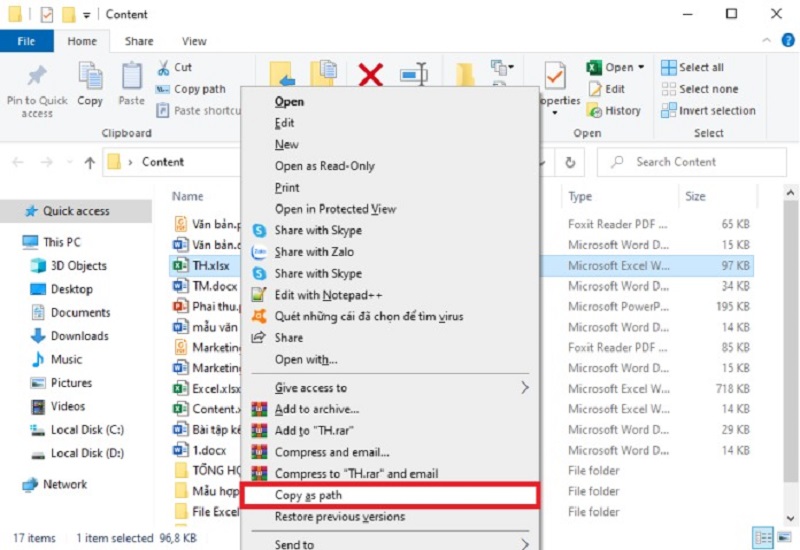Click the Properties checkmark icon
Image resolution: width=800 pixels, height=550 pixels.
click(x=555, y=77)
